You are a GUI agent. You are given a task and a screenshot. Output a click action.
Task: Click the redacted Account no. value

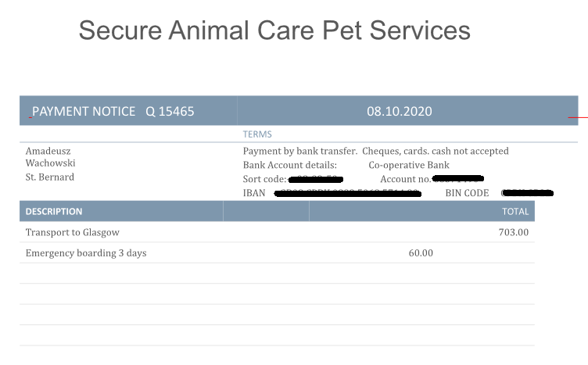pos(458,178)
